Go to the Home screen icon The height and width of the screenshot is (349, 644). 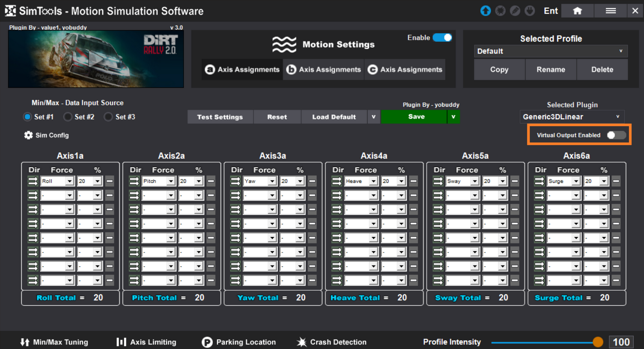pos(577,11)
